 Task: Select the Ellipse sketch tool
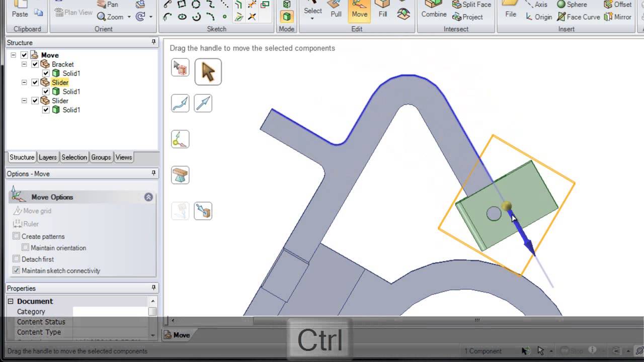tap(182, 17)
